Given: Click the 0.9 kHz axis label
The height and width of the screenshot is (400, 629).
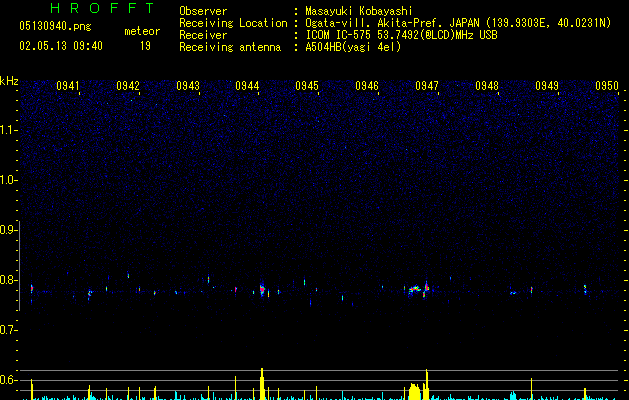Looking at the screenshot, I should pos(7,230).
